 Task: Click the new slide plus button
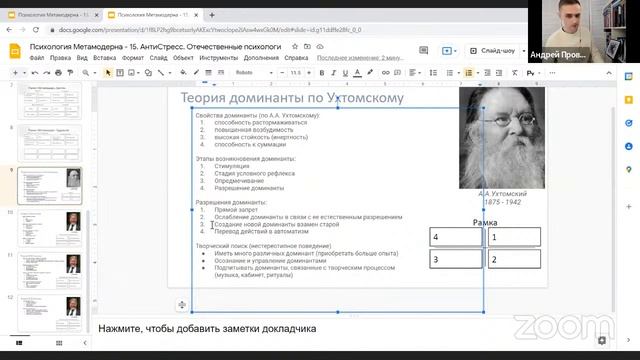[15, 73]
